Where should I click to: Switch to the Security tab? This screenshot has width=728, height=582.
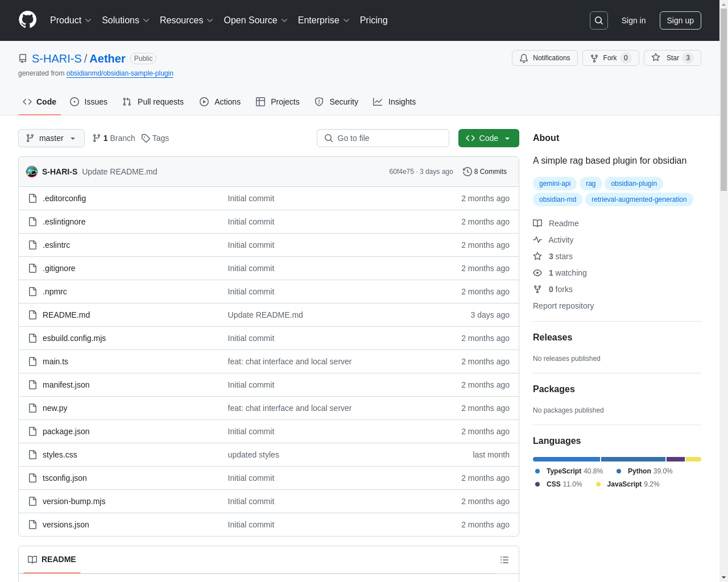point(337,102)
